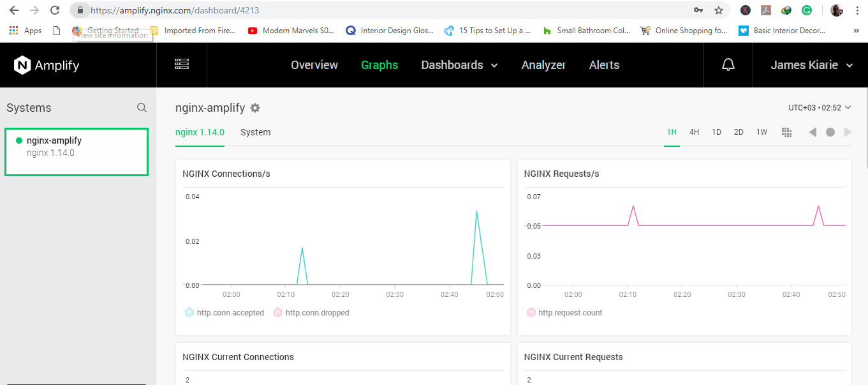The height and width of the screenshot is (385, 868).
Task: Go to Alerts
Action: [605, 65]
